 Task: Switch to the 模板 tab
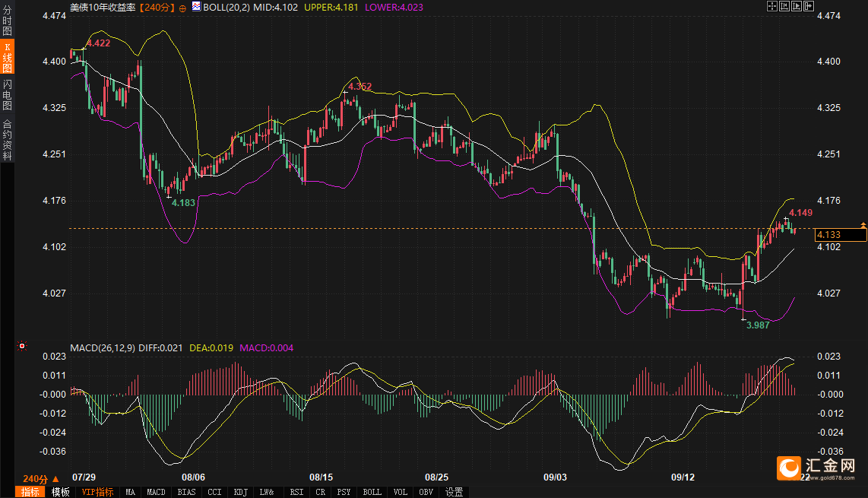click(x=60, y=492)
